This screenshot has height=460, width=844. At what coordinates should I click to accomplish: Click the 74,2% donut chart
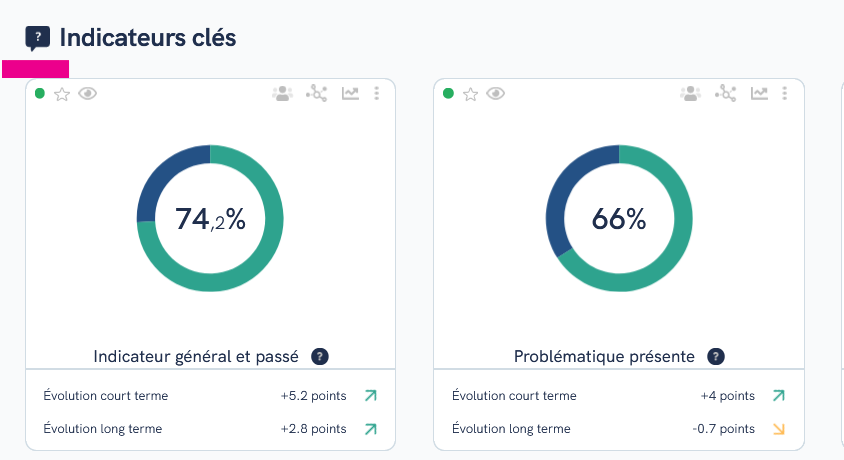[x=210, y=218]
